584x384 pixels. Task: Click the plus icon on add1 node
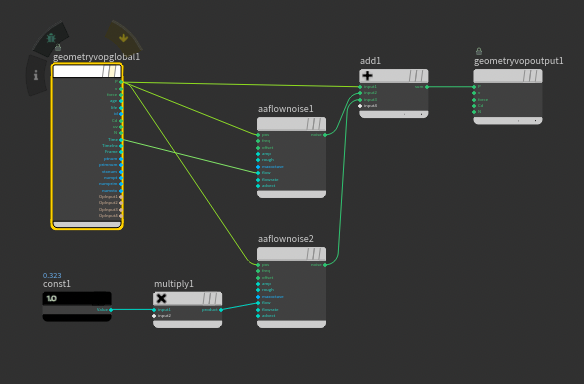pos(368,76)
